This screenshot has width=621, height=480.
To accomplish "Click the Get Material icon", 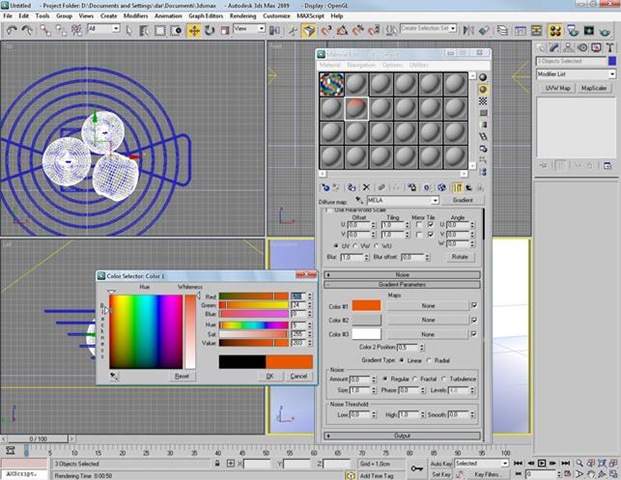I will [x=326, y=187].
